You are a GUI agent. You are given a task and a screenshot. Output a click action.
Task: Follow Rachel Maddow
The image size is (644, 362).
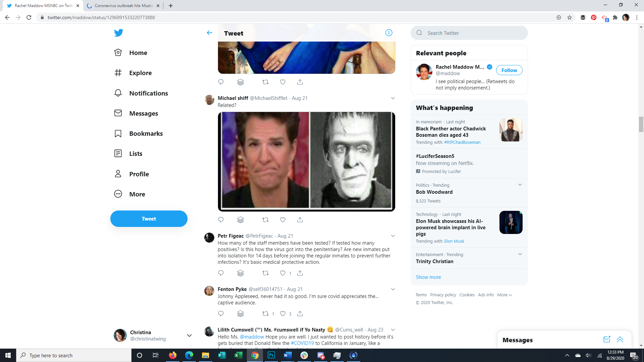click(509, 70)
